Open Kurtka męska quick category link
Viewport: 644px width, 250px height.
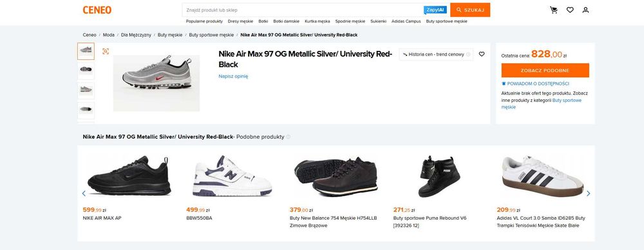click(317, 21)
